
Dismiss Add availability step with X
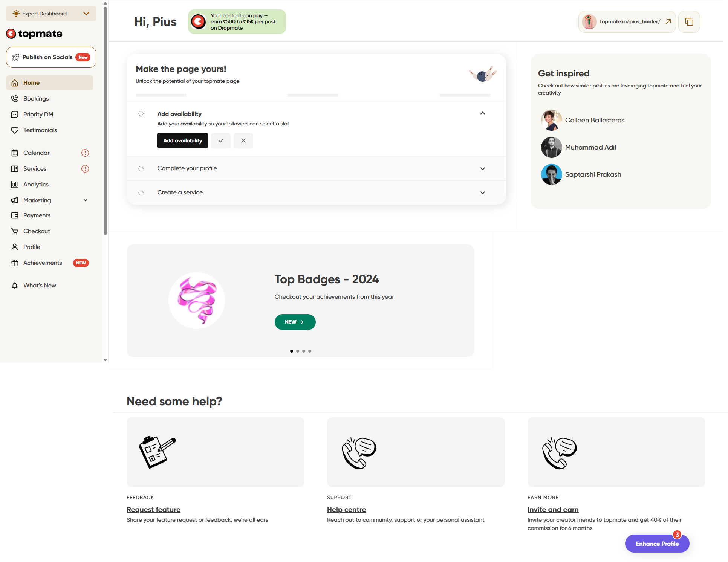point(243,140)
